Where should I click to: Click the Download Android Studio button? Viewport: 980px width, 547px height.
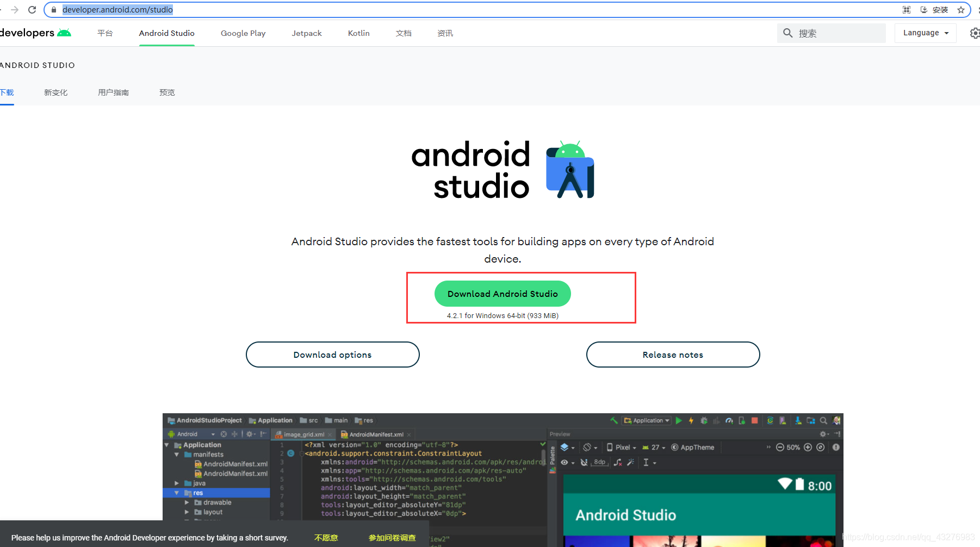click(503, 294)
